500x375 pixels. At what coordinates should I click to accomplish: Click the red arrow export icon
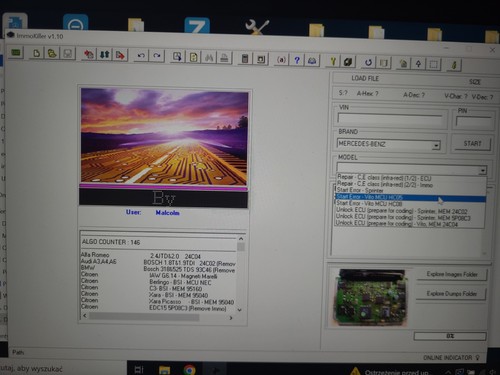[120, 55]
